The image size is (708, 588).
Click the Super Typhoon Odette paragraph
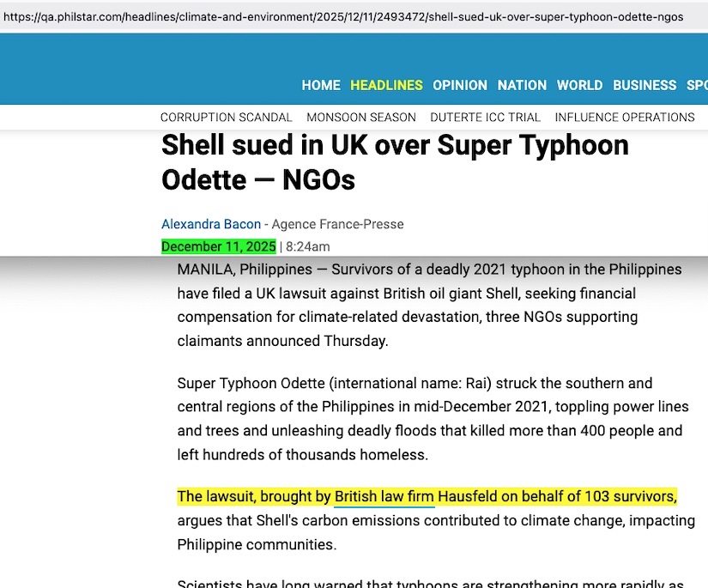click(429, 419)
